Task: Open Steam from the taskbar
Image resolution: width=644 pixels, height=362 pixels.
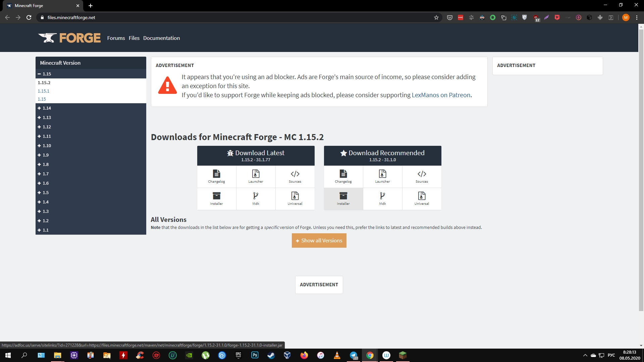Action: point(271,355)
